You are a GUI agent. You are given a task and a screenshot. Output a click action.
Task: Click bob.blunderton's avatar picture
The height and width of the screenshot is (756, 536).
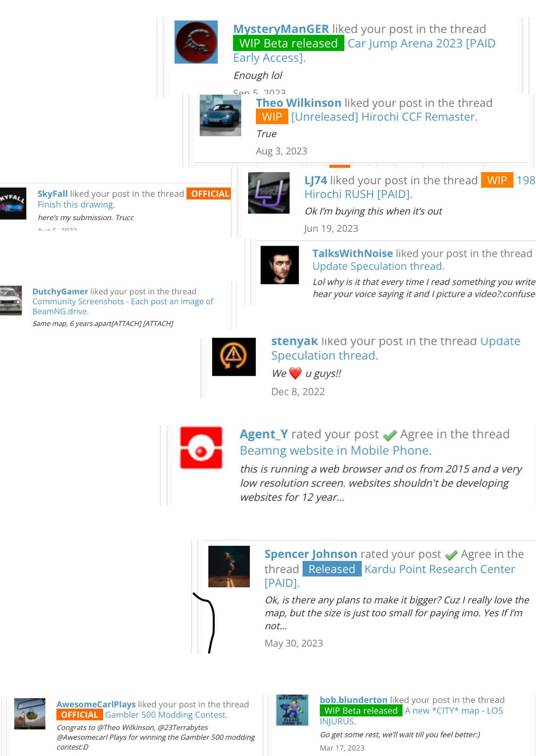[292, 710]
